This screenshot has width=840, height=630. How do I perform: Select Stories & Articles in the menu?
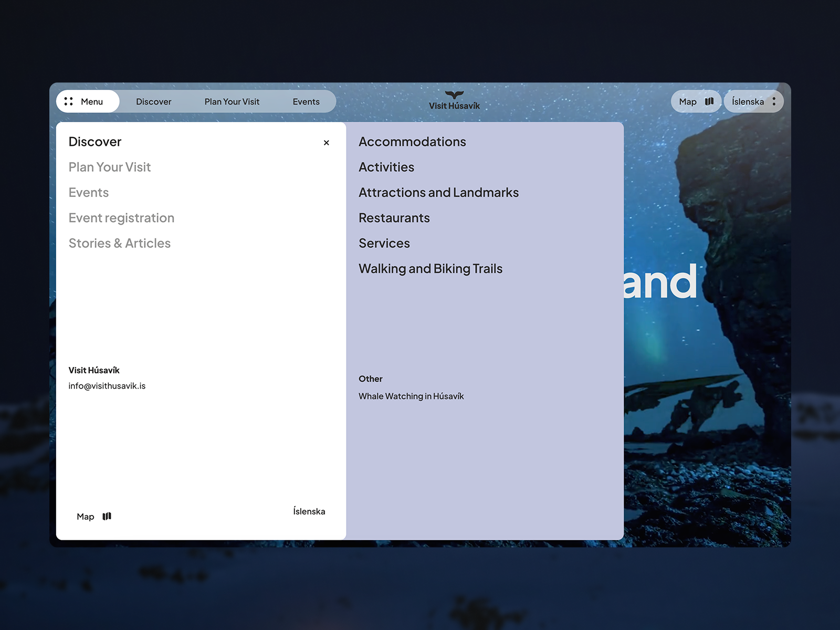(x=120, y=243)
